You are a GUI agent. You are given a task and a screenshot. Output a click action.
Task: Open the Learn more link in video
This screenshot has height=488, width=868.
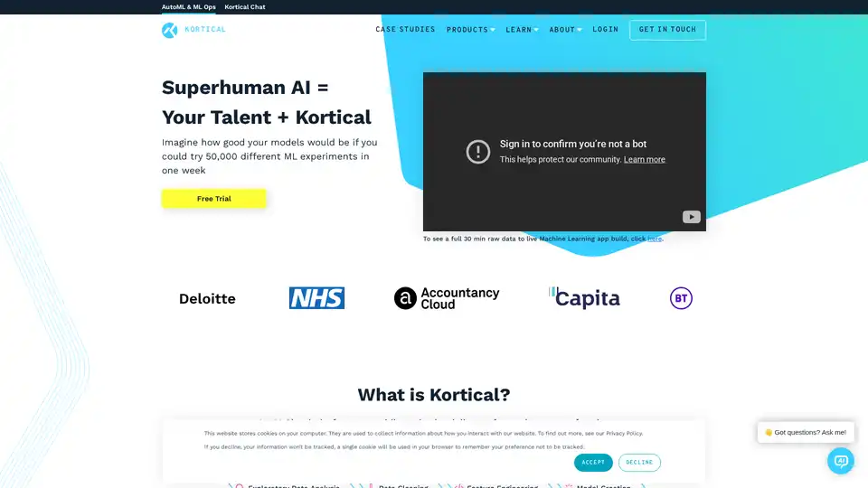[645, 159]
